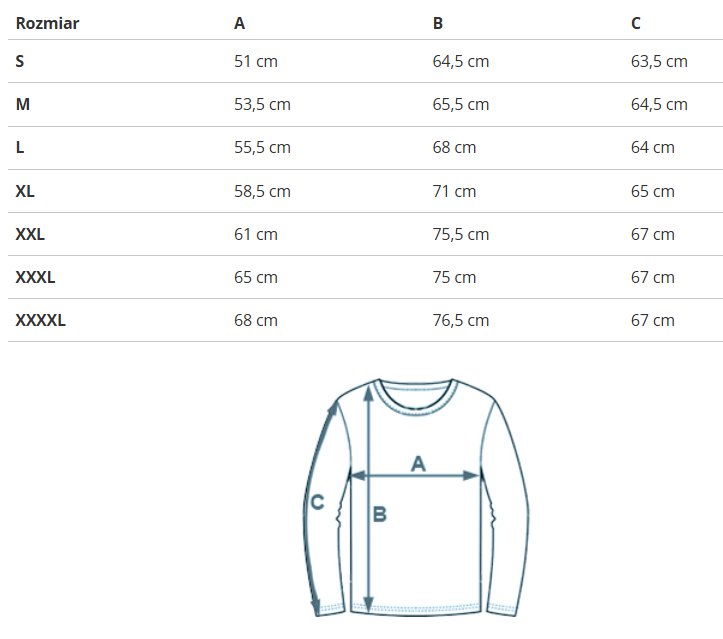Click the letter C sleeve label in diagram
This screenshot has width=723, height=639.
click(317, 503)
